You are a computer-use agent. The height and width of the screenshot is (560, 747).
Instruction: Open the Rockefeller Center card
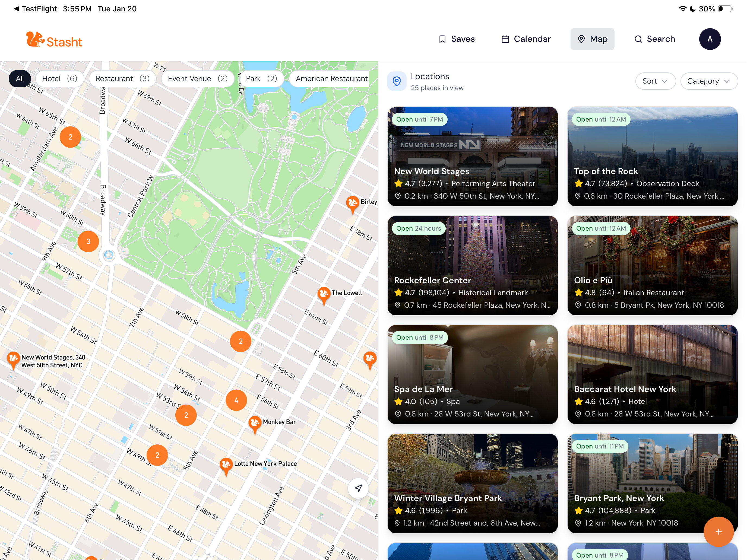tap(473, 265)
